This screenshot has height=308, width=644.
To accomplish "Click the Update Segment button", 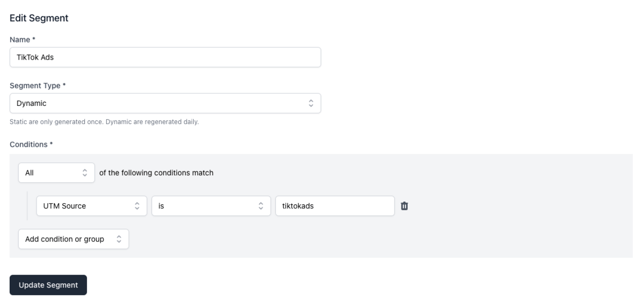I will pos(48,285).
